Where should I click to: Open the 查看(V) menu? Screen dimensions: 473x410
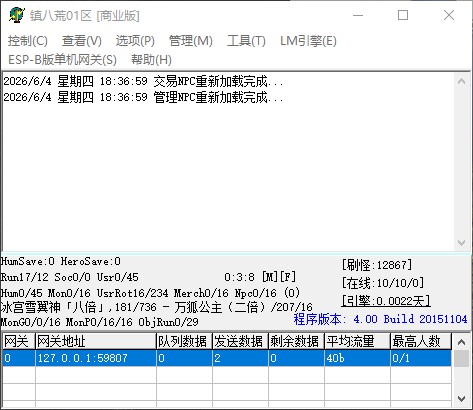[x=82, y=41]
